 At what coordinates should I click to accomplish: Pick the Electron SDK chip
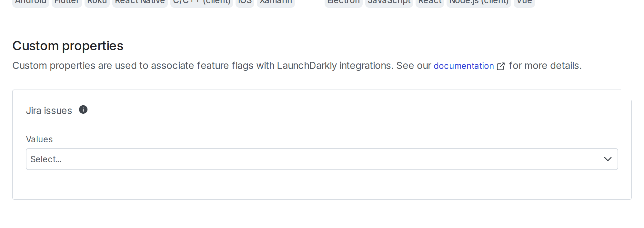click(343, 2)
